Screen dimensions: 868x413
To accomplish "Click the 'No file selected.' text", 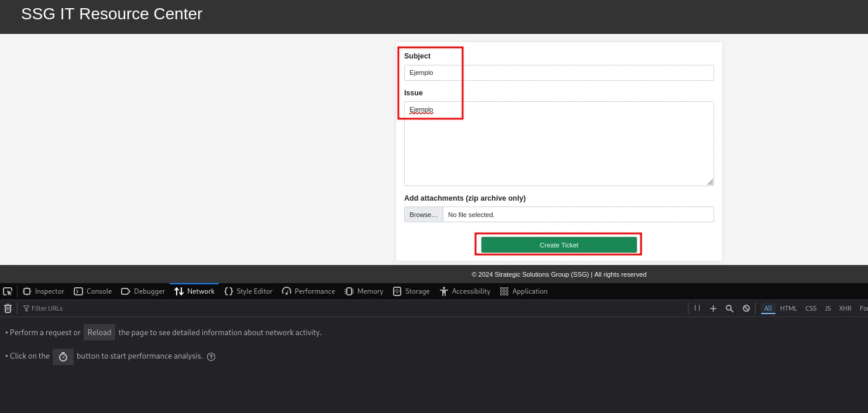I will [x=471, y=215].
